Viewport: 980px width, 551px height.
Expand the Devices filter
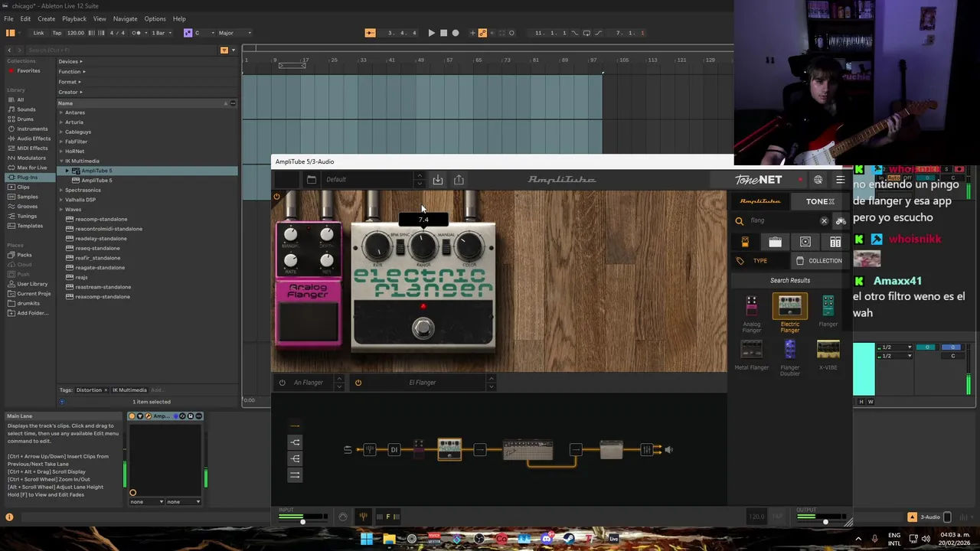(x=70, y=61)
